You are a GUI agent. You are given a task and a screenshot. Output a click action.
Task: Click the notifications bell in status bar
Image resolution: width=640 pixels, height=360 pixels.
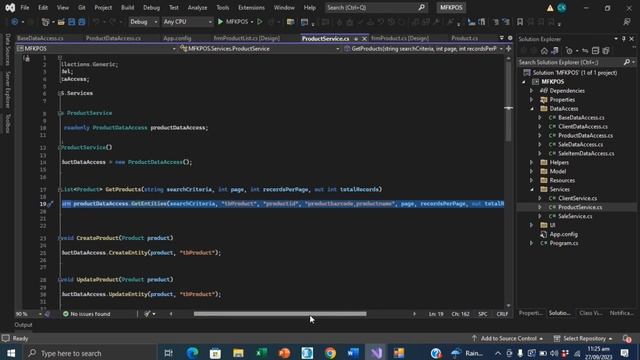point(627,338)
